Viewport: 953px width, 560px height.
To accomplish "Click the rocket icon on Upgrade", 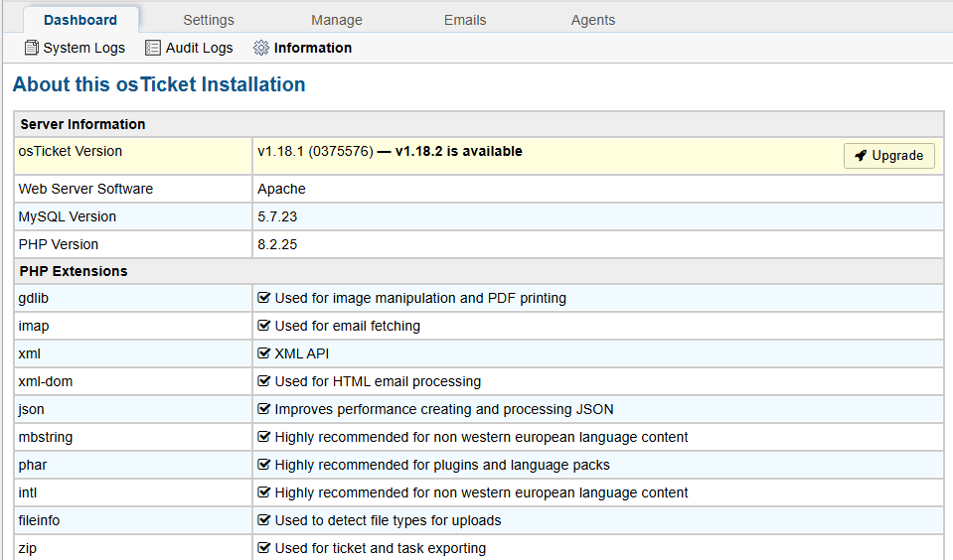I will click(860, 156).
